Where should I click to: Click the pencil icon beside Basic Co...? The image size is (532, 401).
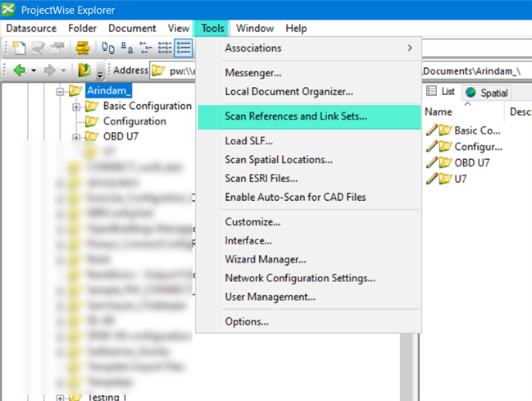pos(431,130)
